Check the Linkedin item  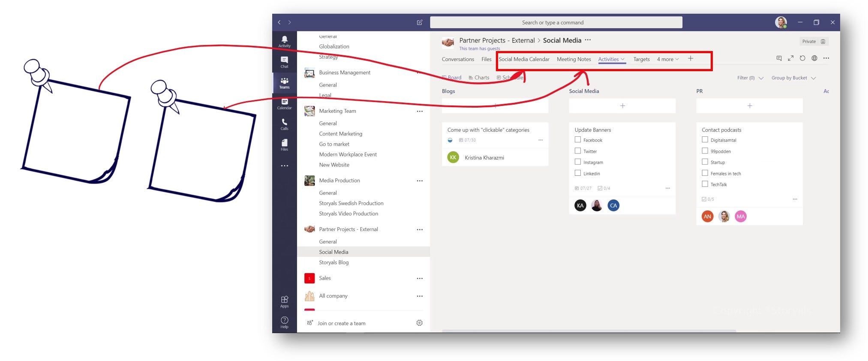coord(578,173)
